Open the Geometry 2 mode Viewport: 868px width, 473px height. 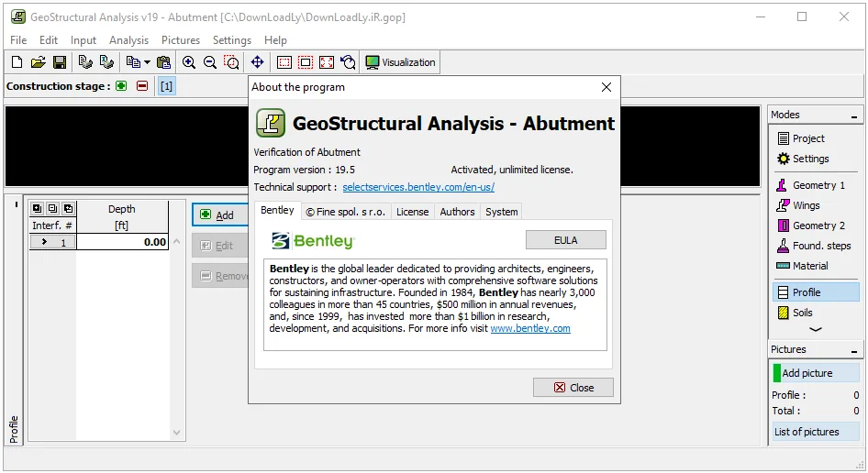[x=817, y=225]
